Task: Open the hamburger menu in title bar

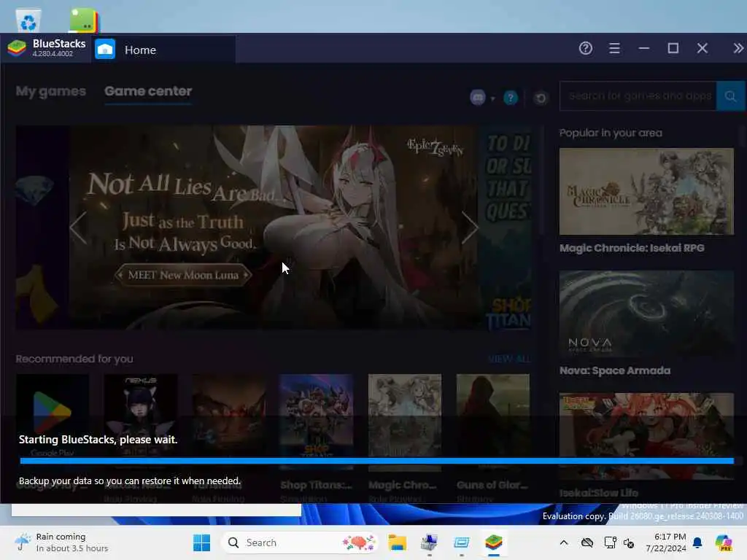Action: pos(614,48)
